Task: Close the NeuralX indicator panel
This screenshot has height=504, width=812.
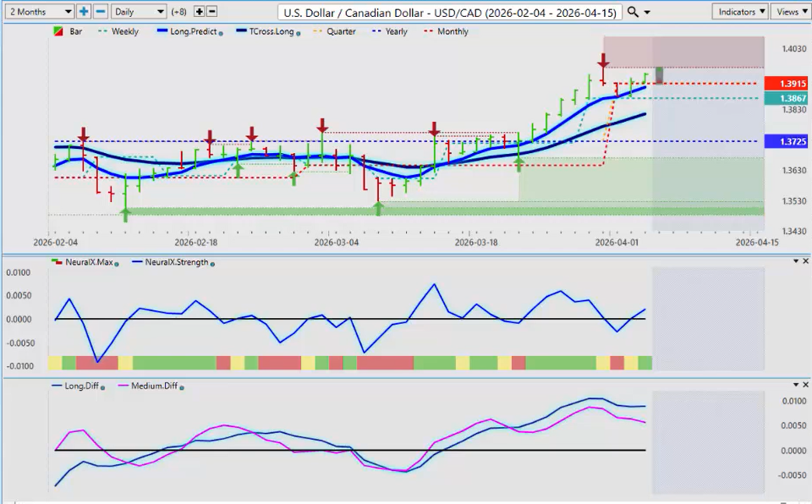Action: pyautogui.click(x=804, y=261)
